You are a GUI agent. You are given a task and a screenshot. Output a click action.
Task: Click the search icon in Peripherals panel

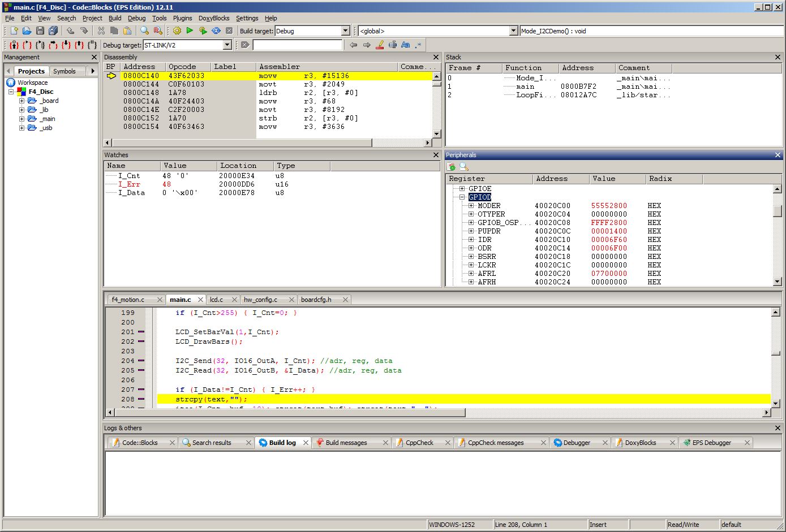pos(464,167)
